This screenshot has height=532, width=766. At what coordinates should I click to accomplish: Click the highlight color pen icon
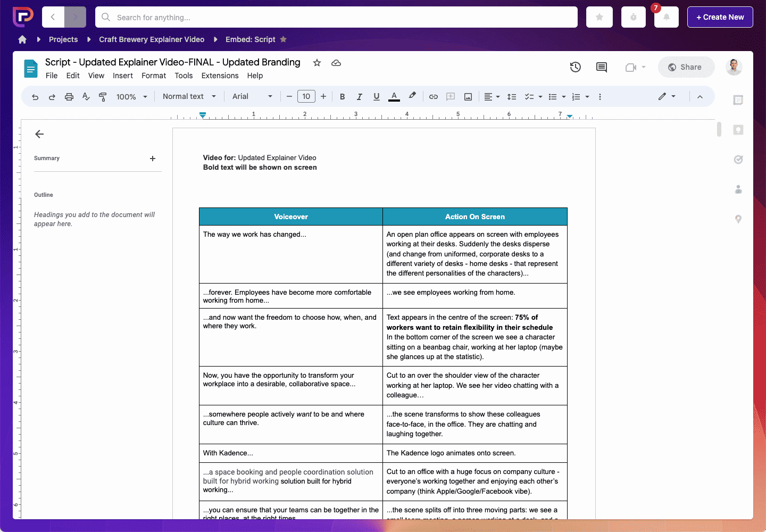pos(412,96)
